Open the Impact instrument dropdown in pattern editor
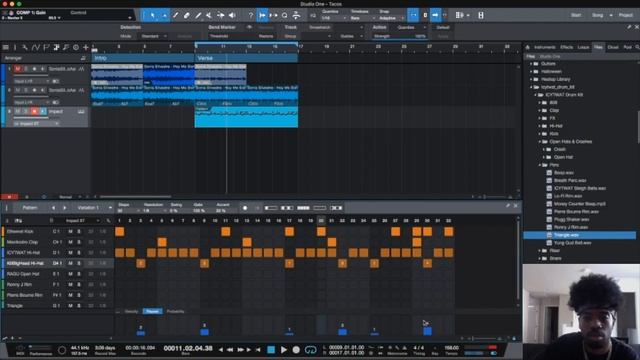640x360 pixels. click(80, 221)
